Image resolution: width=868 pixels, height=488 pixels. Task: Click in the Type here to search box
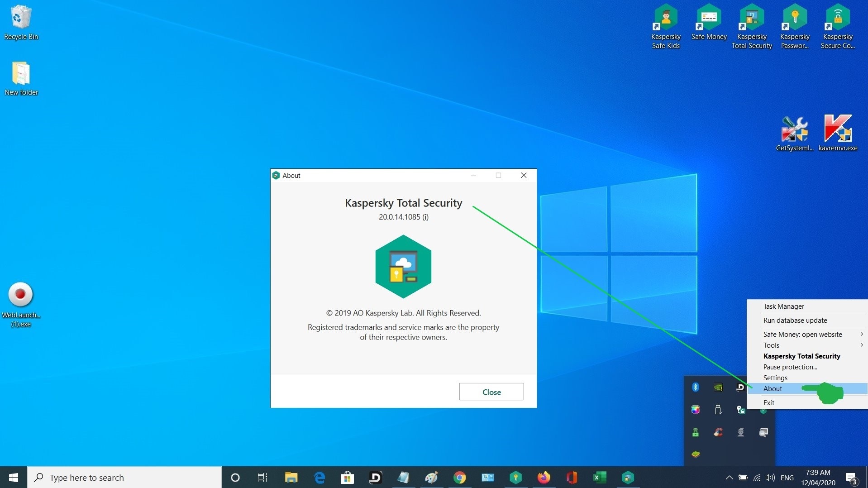tap(124, 478)
